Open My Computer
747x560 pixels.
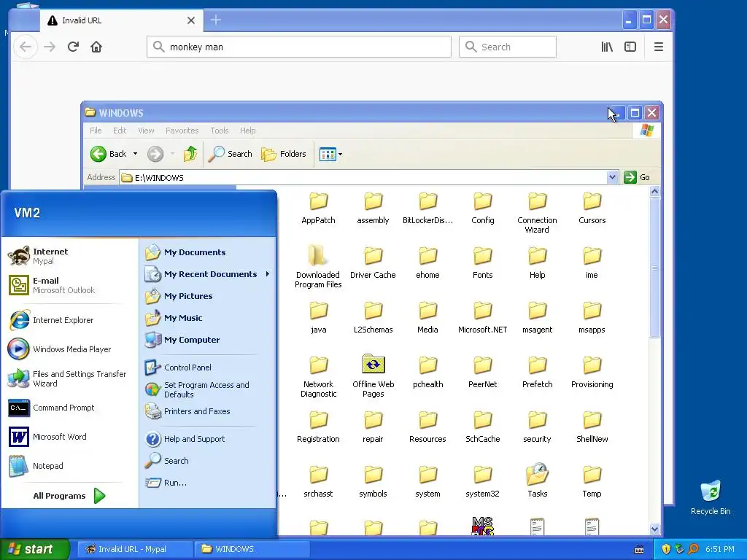(x=208, y=340)
